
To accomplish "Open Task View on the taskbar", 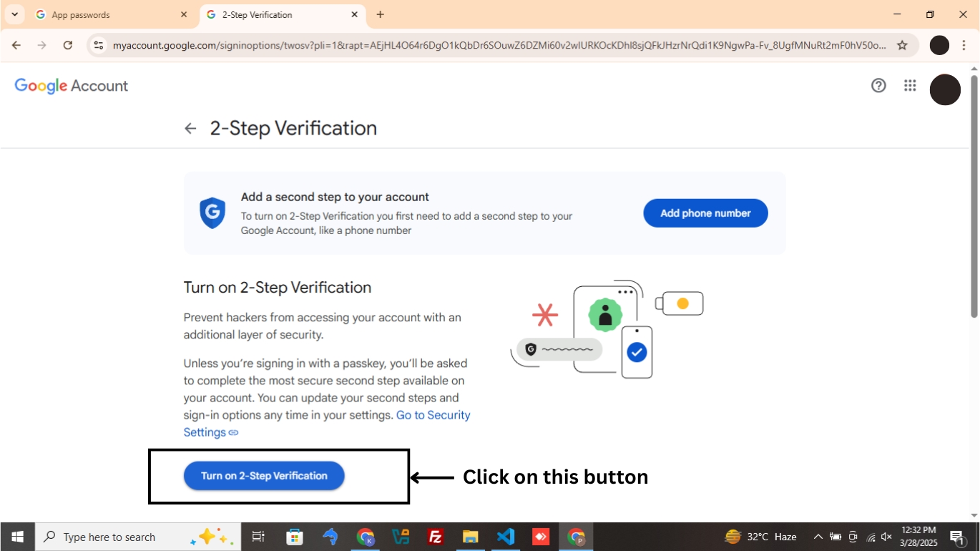I will [258, 537].
